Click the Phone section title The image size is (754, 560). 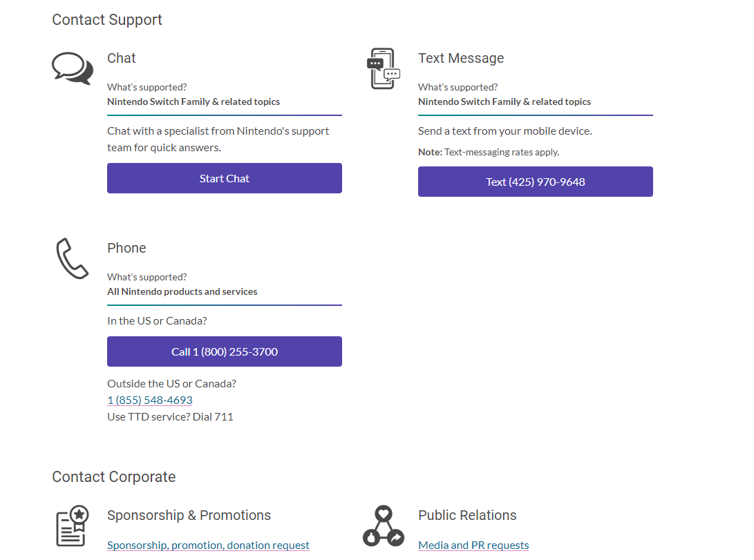click(x=126, y=248)
